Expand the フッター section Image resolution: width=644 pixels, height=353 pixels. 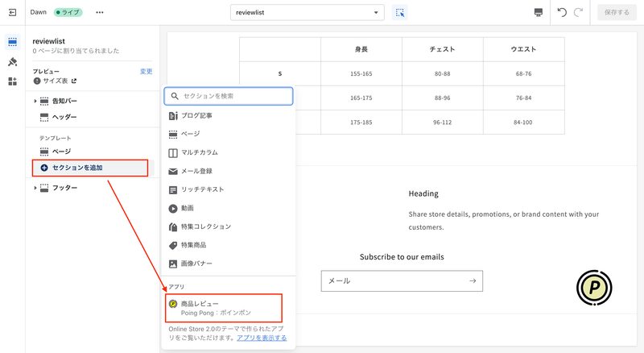pyautogui.click(x=35, y=188)
